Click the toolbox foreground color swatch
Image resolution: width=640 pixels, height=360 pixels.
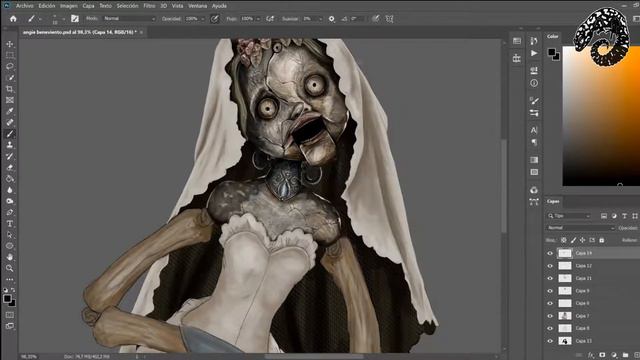(7, 298)
